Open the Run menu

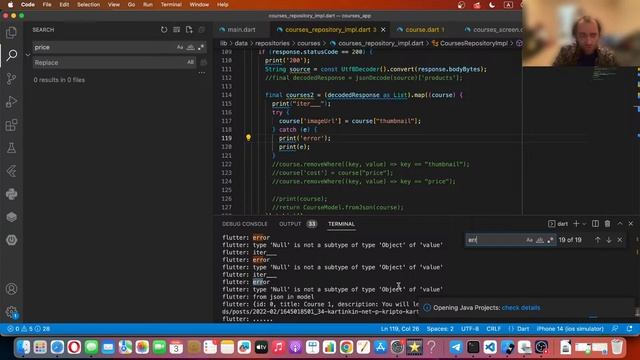(x=148, y=4)
